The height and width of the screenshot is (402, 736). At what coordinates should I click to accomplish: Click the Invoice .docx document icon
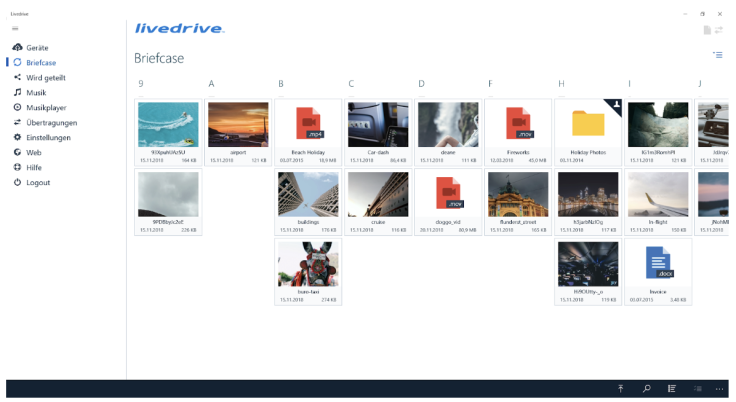[x=659, y=263]
